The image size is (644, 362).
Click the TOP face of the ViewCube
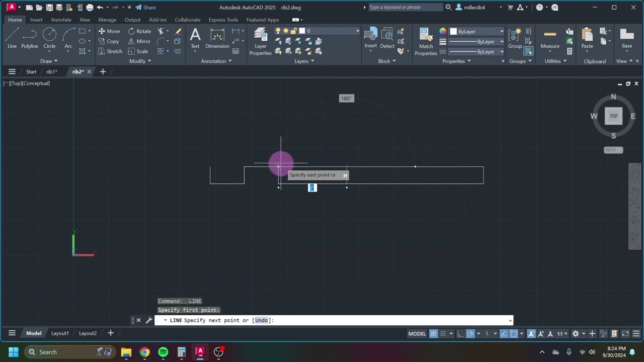click(x=613, y=116)
